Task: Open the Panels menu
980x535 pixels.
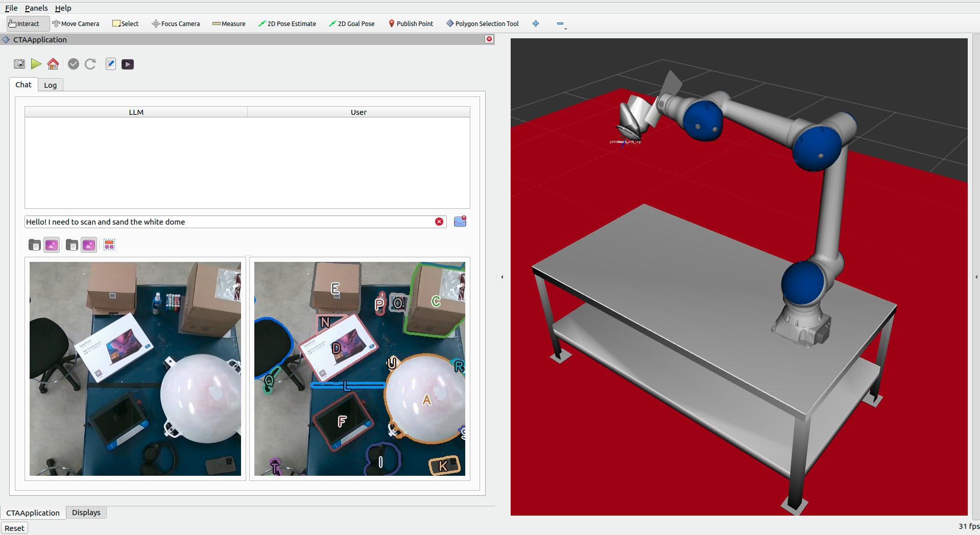Action: click(36, 8)
